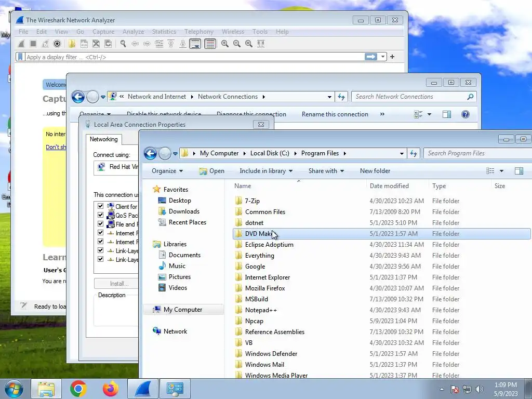This screenshot has height=399, width=532.
Task: Open Organize dropdown in Program Files window
Action: click(x=167, y=171)
